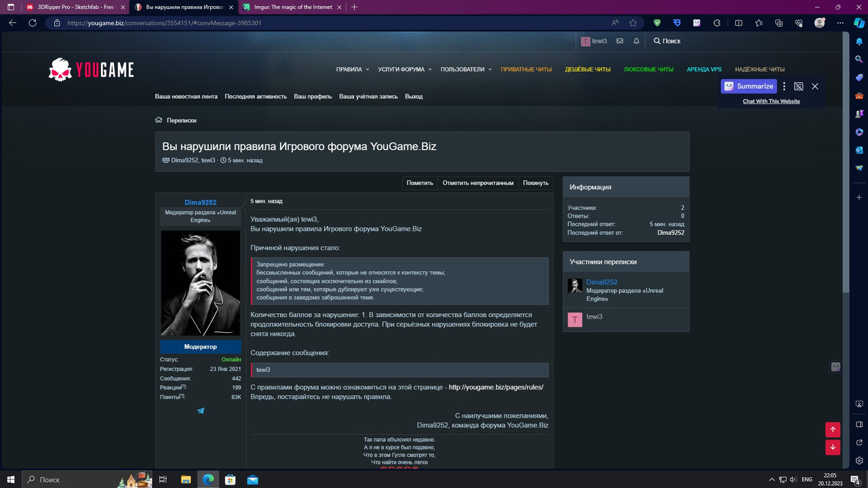Click tewi3 in the participants list
The image size is (868, 488).
coord(594,317)
